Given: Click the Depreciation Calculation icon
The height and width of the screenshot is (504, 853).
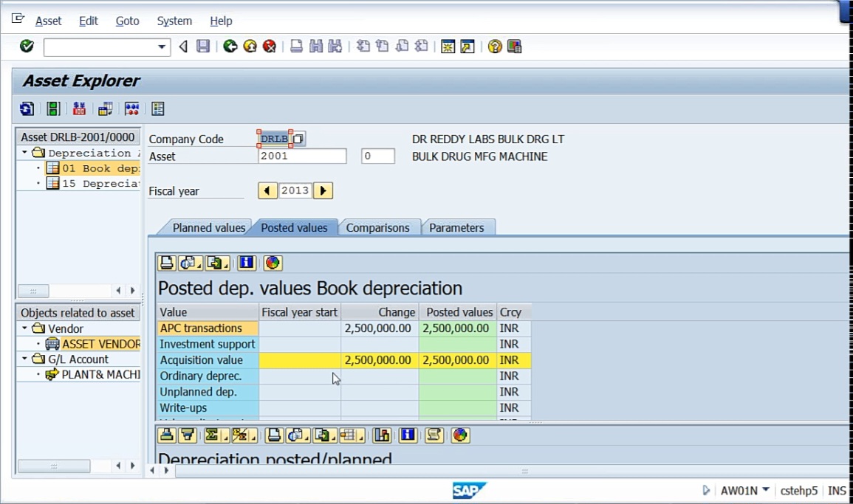Looking at the screenshot, I should [x=105, y=108].
